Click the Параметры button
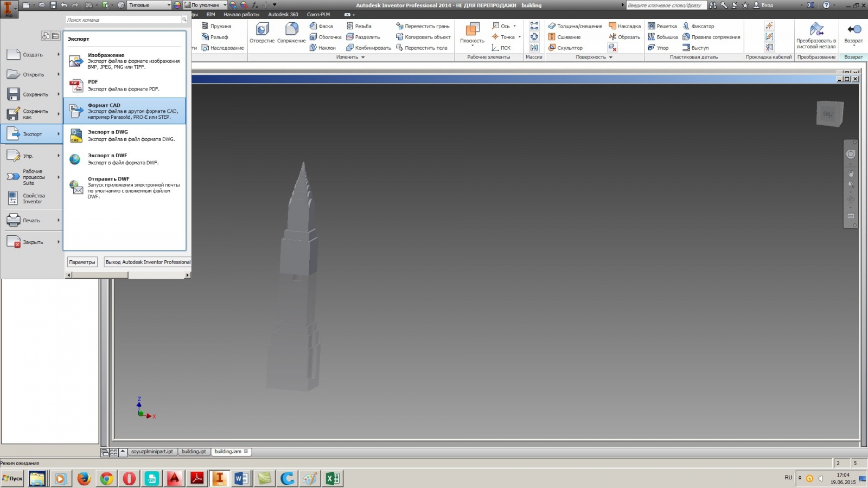This screenshot has width=868, height=488. (82, 262)
